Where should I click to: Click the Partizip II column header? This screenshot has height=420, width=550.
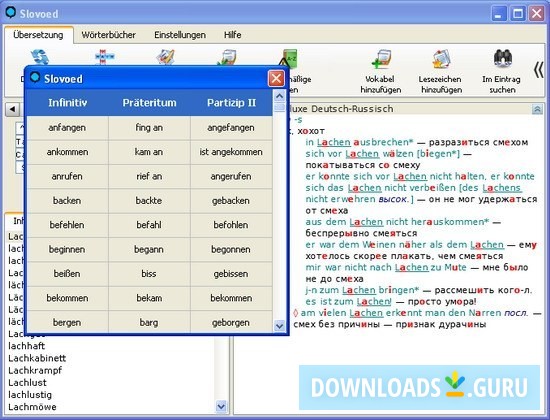click(231, 103)
